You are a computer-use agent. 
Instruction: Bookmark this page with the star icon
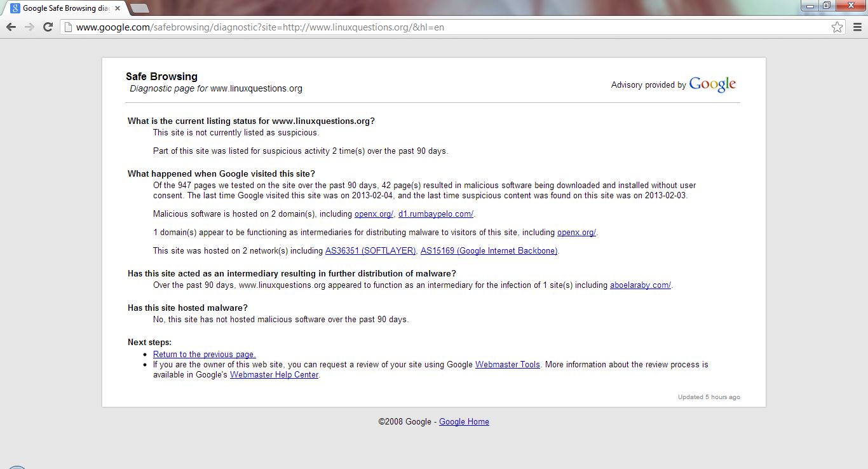(x=837, y=27)
